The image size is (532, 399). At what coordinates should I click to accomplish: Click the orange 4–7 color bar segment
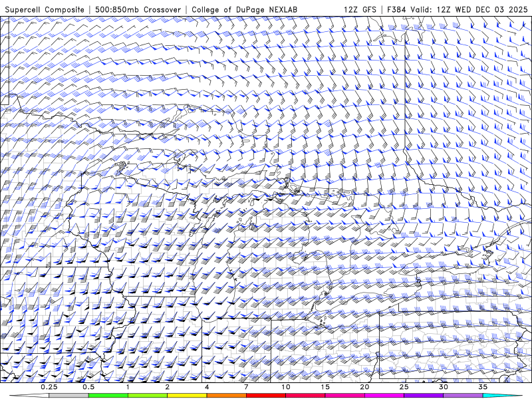226,396
